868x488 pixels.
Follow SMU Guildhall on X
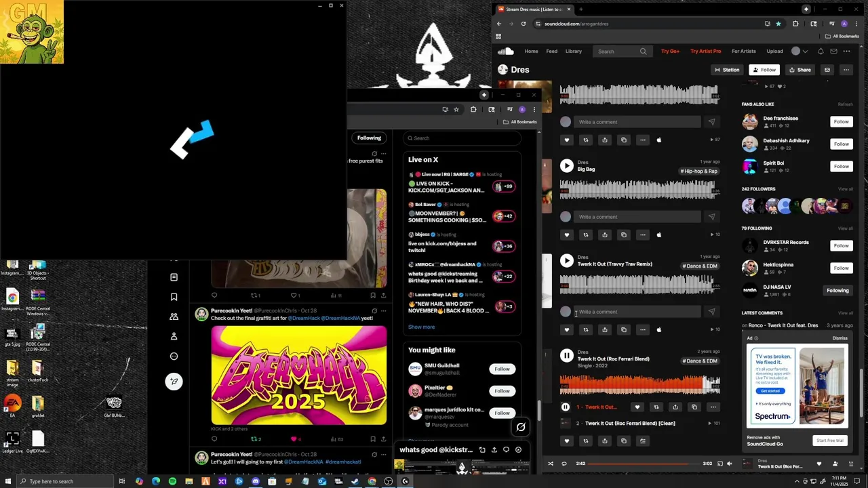(x=502, y=369)
